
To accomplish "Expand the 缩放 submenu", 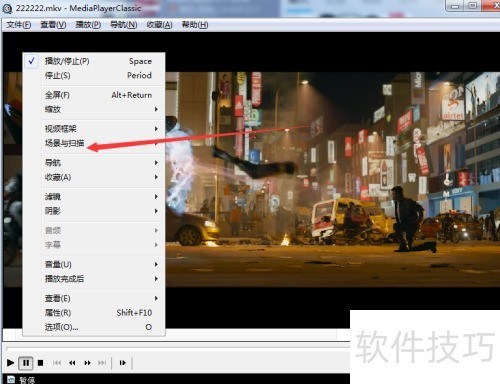I will 94,110.
